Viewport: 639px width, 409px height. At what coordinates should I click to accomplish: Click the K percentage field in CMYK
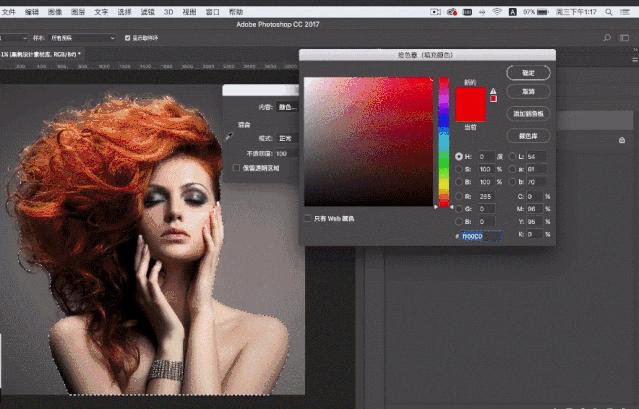click(535, 234)
